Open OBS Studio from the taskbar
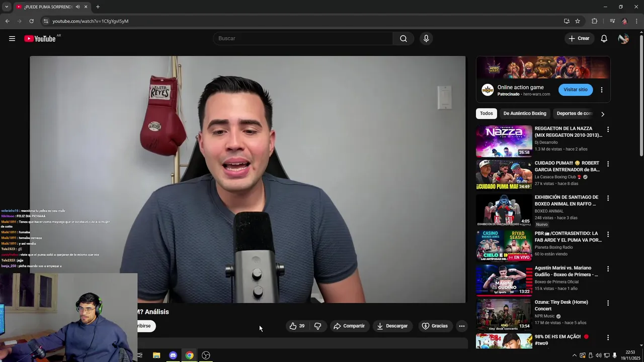 pyautogui.click(x=206, y=355)
